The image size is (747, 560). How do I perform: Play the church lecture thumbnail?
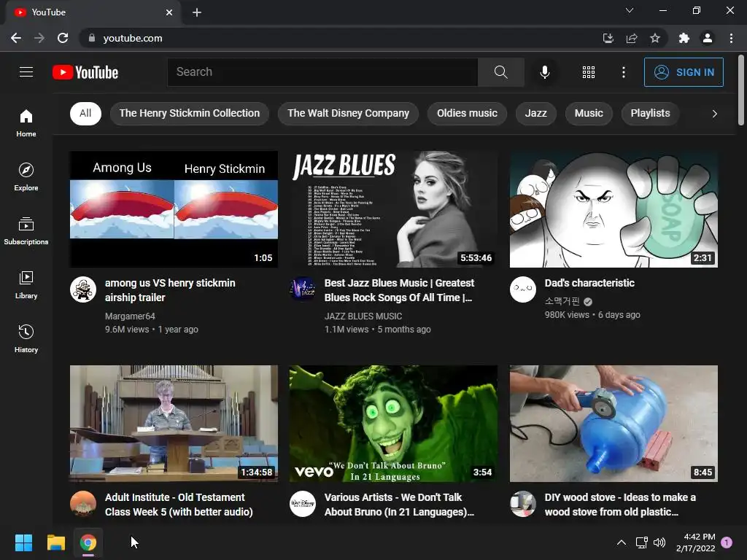[174, 424]
